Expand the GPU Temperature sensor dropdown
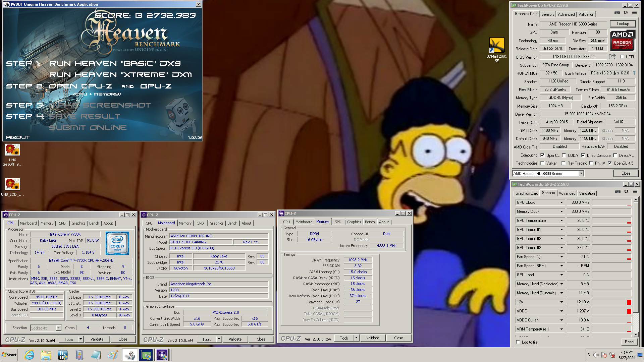The width and height of the screenshot is (644, 362). (x=561, y=221)
